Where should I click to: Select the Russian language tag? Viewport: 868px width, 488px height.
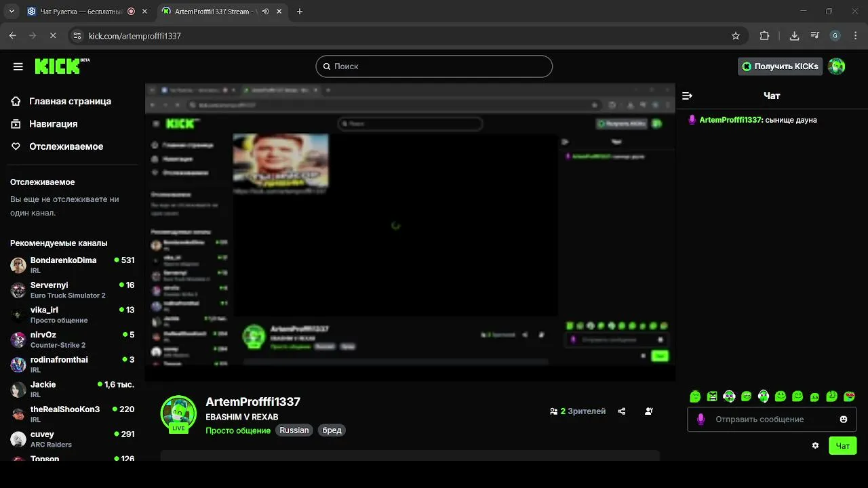[x=294, y=430]
